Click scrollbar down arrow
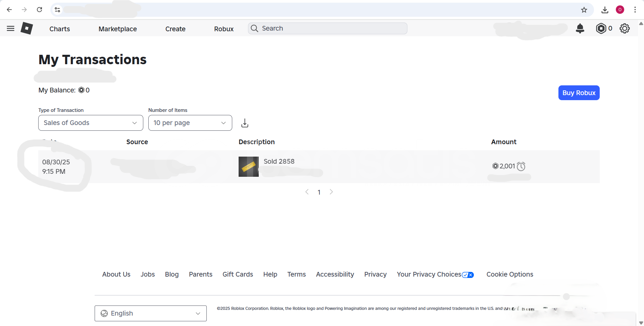Viewport: 644px width, 326px height. (x=641, y=323)
